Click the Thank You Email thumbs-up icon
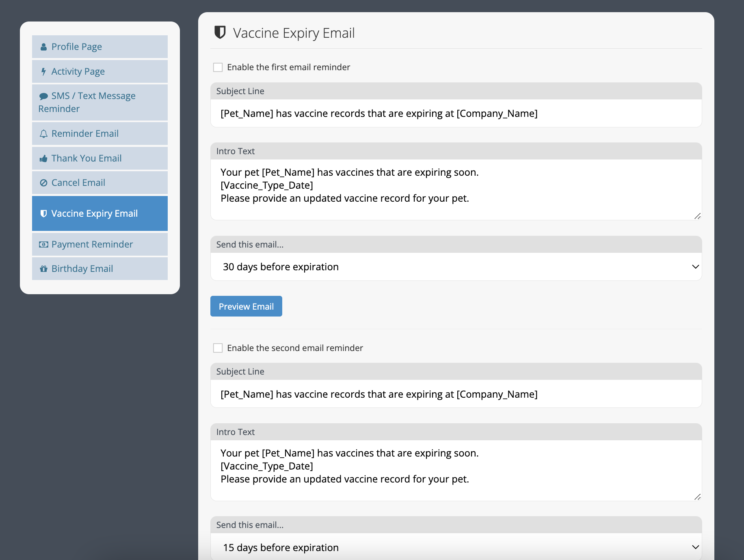The height and width of the screenshot is (560, 744). point(43,159)
